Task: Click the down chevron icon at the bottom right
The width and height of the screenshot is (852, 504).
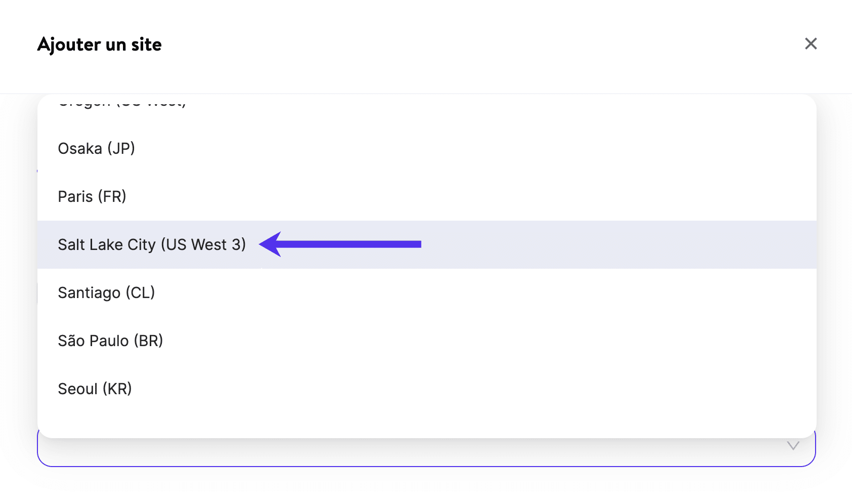Action: (793, 446)
